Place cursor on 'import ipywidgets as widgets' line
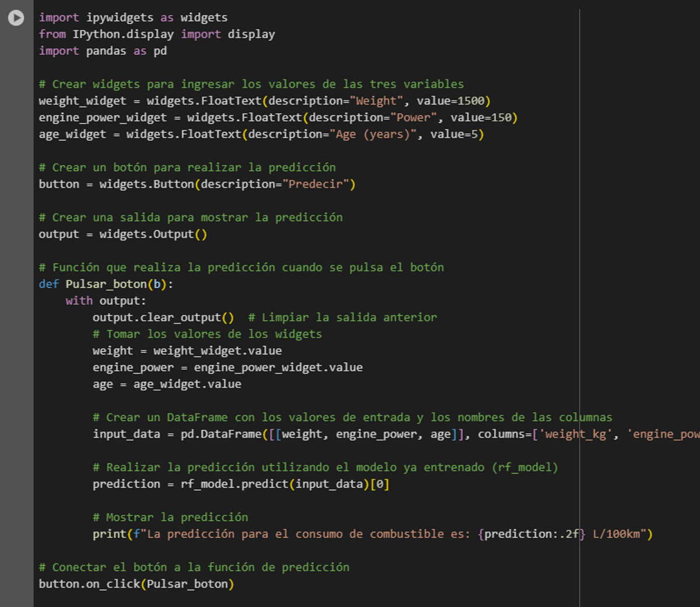Viewport: 700px width, 607px height. [x=133, y=18]
